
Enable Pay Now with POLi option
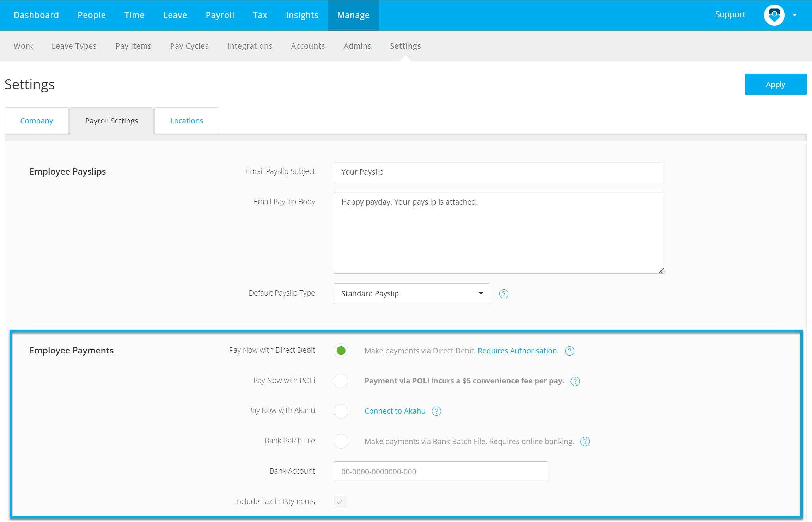point(341,381)
